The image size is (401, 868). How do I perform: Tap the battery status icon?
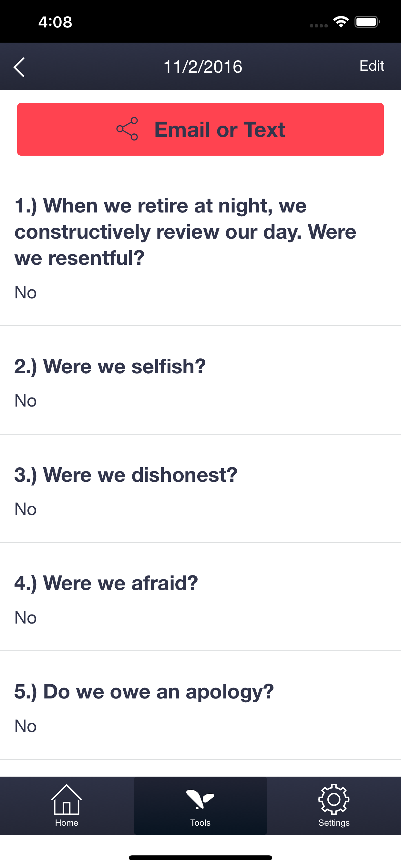tap(367, 22)
